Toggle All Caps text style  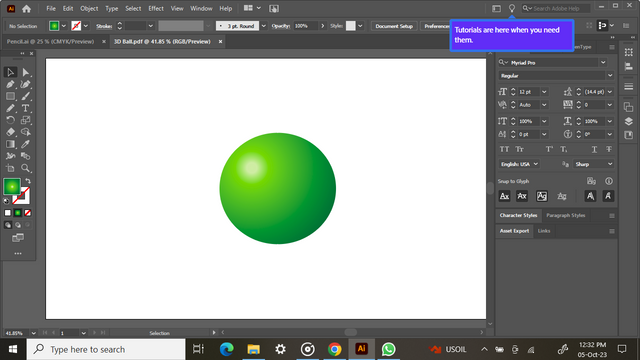pos(504,149)
